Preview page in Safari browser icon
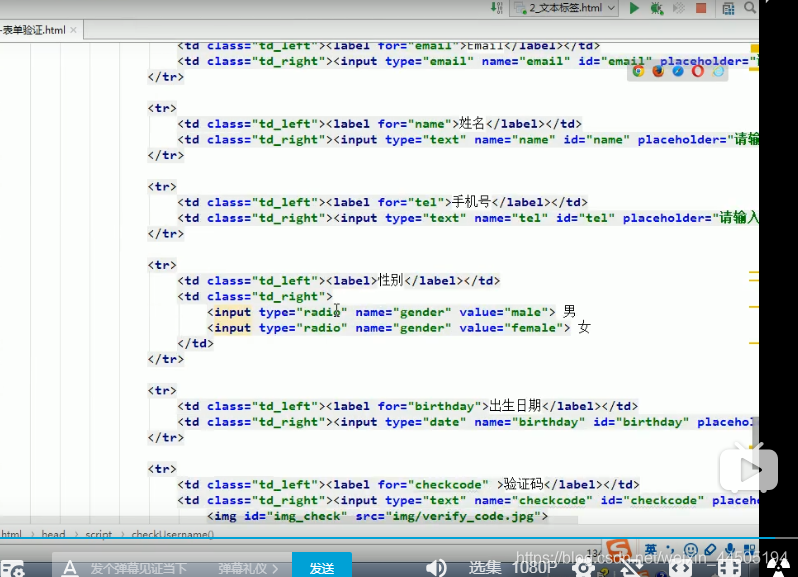The height and width of the screenshot is (577, 798). point(678,71)
